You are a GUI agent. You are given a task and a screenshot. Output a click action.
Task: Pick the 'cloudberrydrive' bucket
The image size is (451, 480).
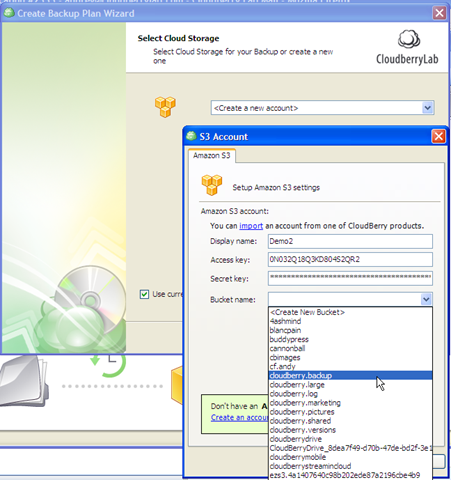(x=350, y=439)
